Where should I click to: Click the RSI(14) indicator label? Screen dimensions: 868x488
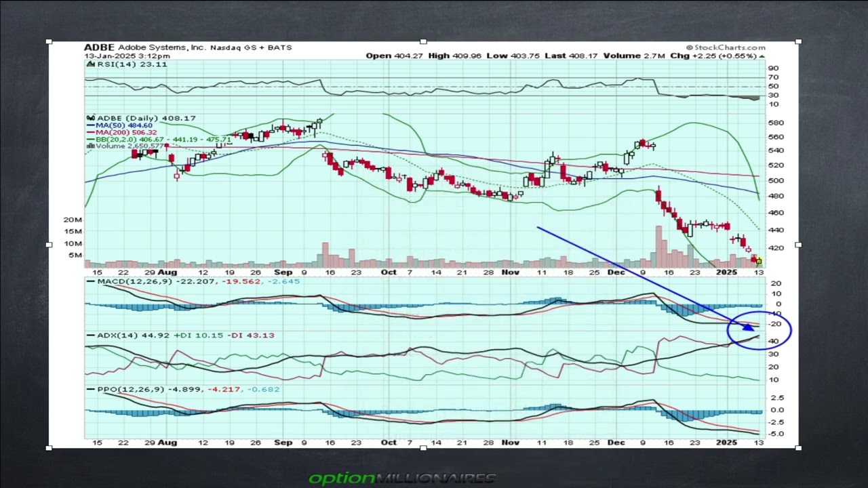point(112,64)
